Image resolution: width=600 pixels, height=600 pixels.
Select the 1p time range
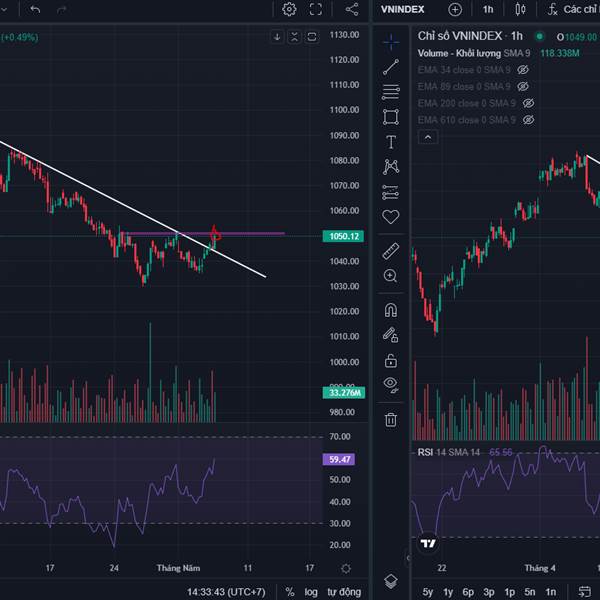pyautogui.click(x=509, y=592)
